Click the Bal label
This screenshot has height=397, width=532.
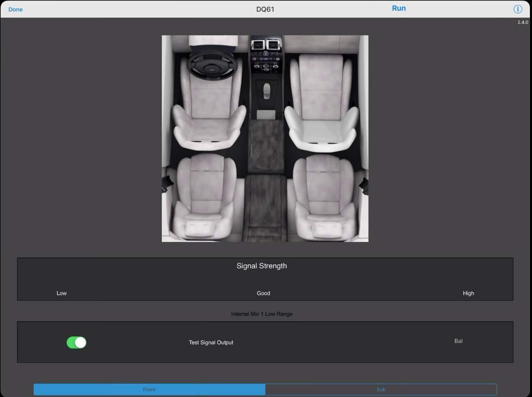coord(458,341)
